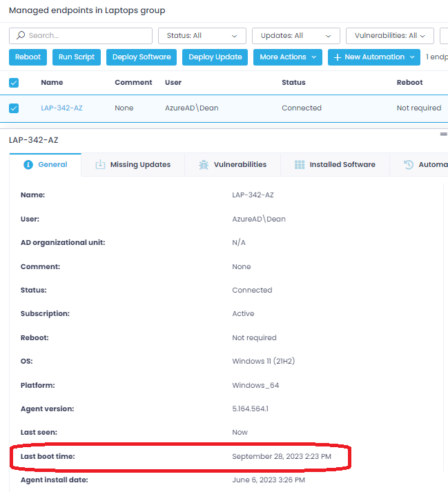Open the Status: All filter dropdown
The width and height of the screenshot is (448, 492).
(x=202, y=36)
